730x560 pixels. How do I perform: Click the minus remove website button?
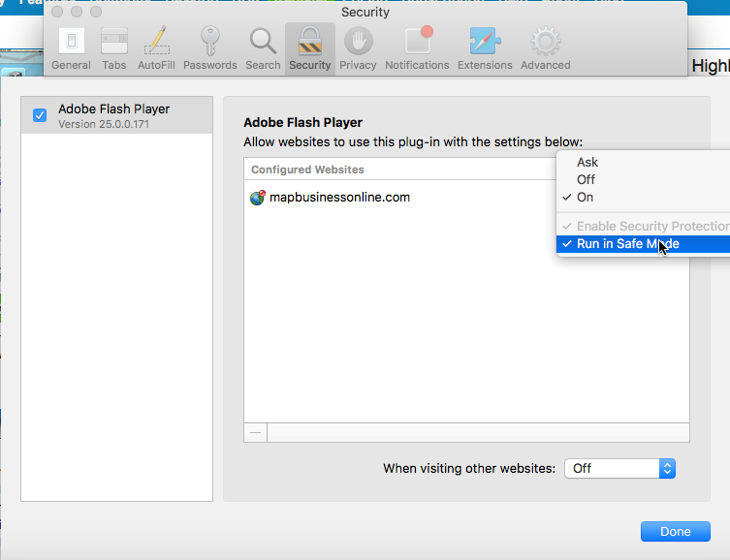click(256, 432)
